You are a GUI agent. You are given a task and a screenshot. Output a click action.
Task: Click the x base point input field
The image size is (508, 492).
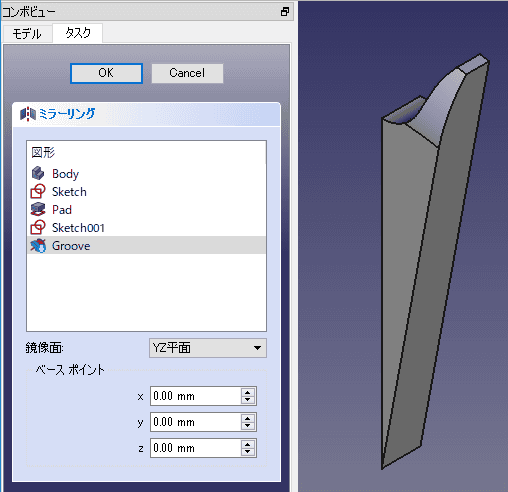[x=196, y=396]
